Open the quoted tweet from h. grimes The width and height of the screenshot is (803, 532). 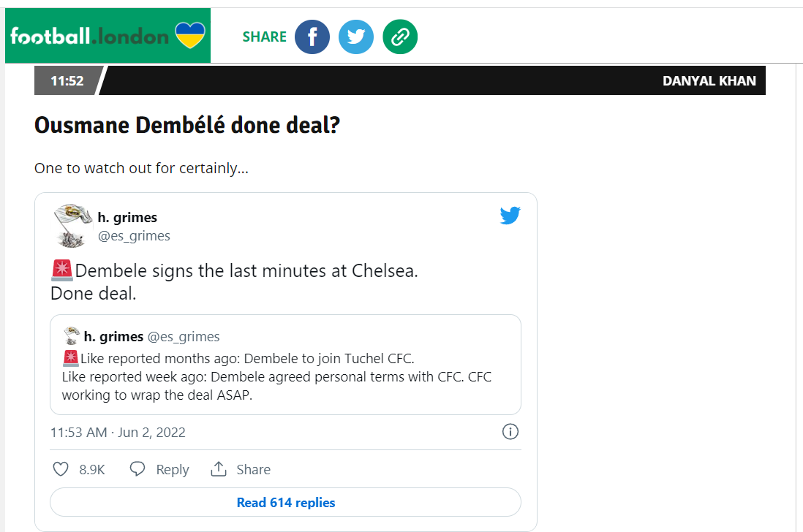tap(285, 376)
